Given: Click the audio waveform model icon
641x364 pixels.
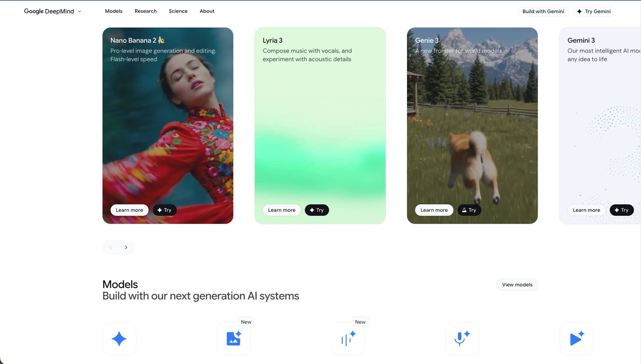Looking at the screenshot, I should [x=347, y=339].
